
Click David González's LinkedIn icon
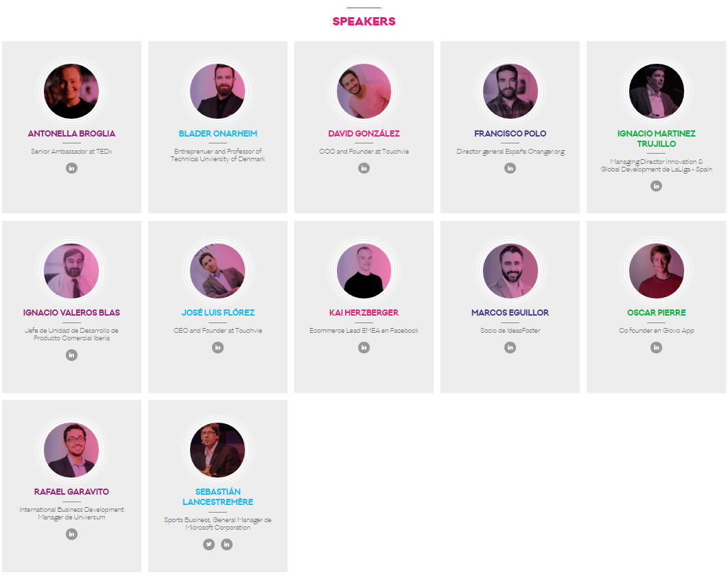coord(364,168)
